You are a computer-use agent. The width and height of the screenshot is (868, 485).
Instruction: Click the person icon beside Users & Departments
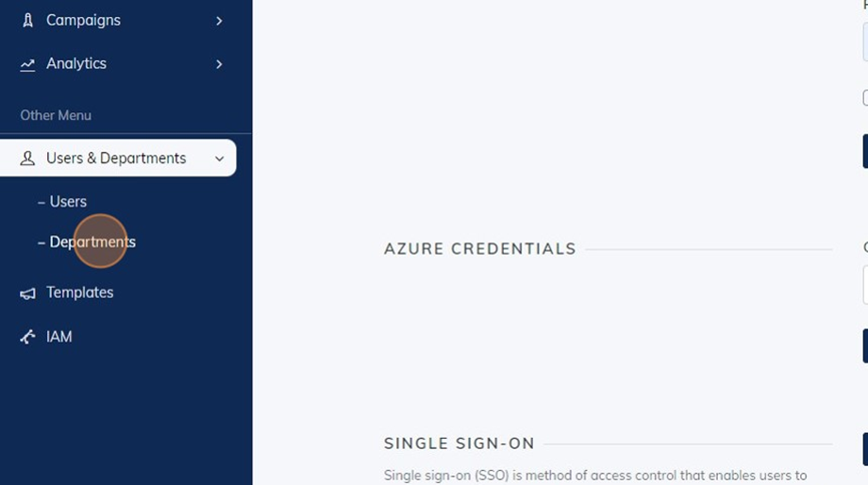coord(27,159)
